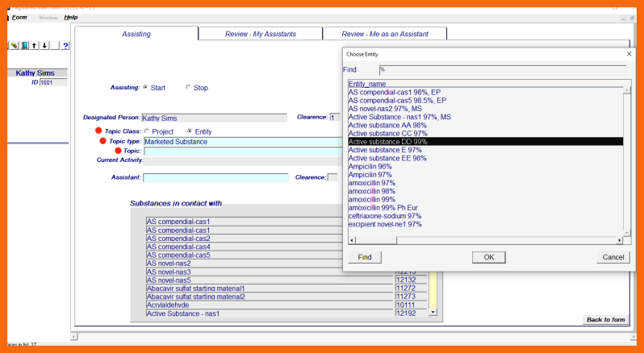Open Review - Me as an Assistant tab
Screen dimensions: 644x353
click(384, 34)
